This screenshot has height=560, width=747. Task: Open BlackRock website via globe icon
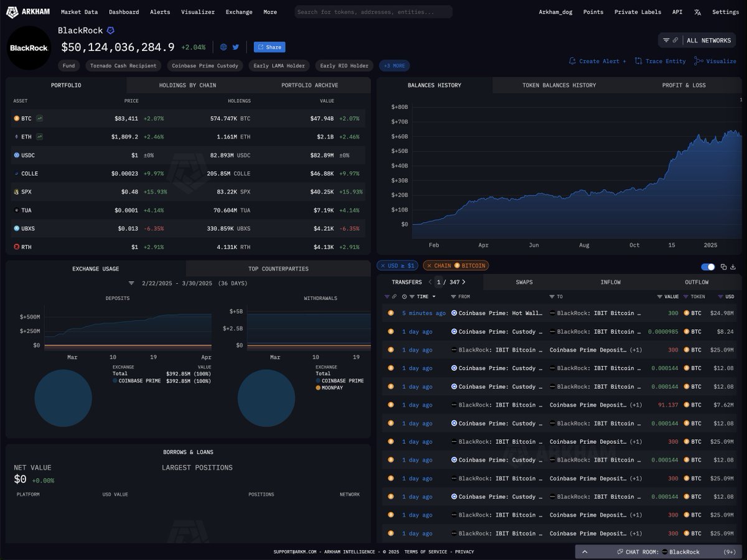tap(223, 47)
